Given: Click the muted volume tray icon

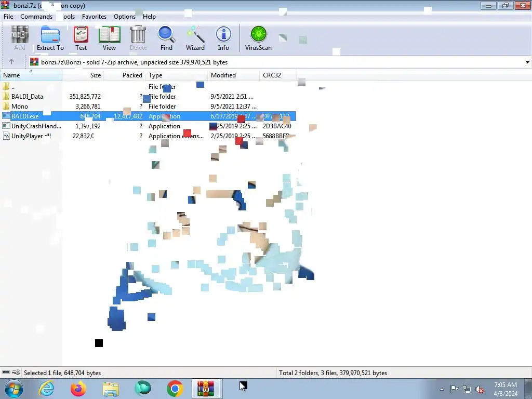Looking at the screenshot, I should click(x=480, y=389).
